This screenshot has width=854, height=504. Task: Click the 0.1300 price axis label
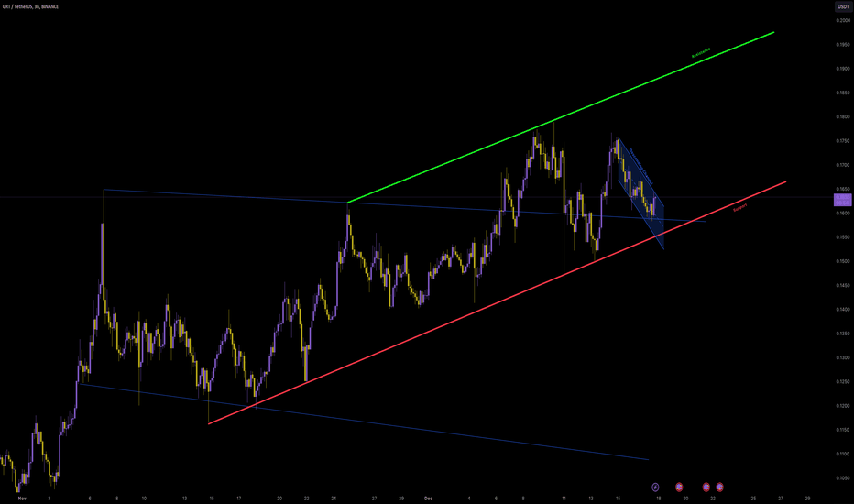[x=843, y=357]
